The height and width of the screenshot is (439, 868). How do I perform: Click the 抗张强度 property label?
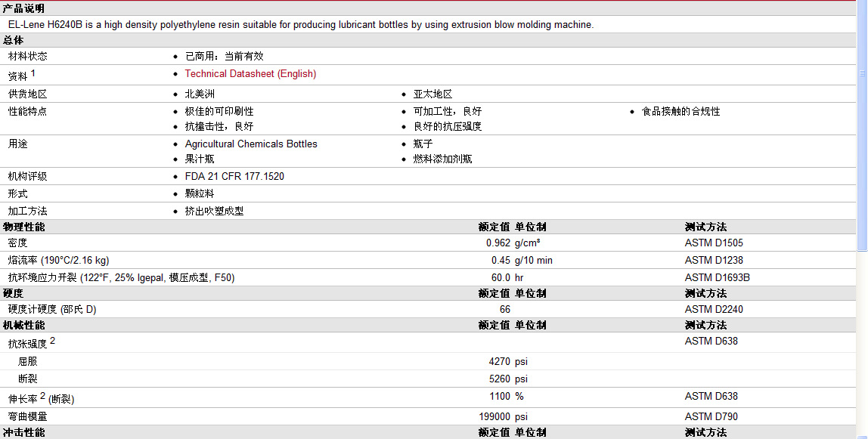pyautogui.click(x=28, y=344)
